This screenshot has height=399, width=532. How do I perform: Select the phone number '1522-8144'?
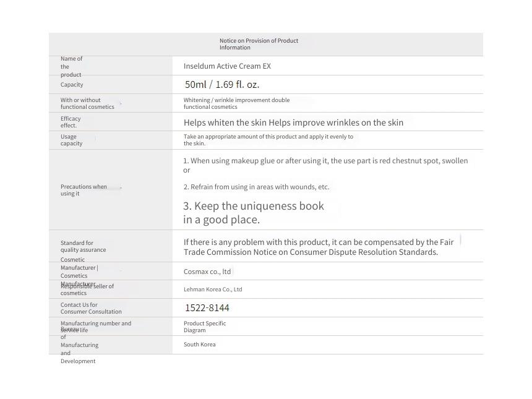tap(207, 308)
